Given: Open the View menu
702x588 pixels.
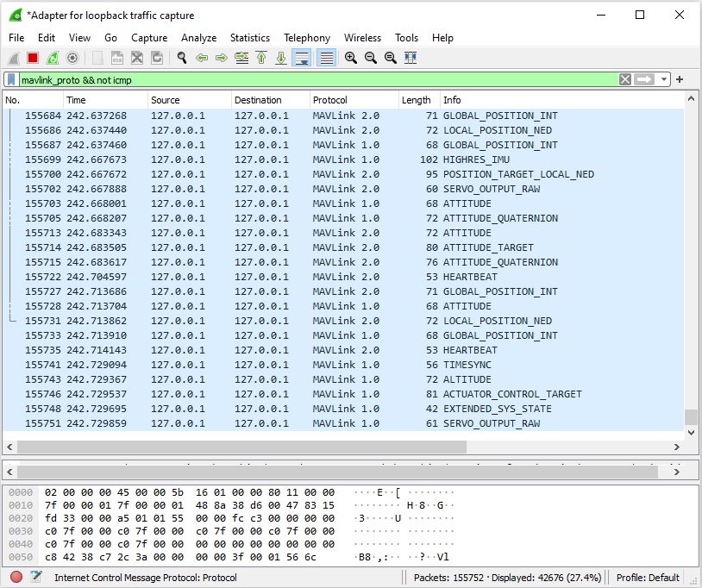Looking at the screenshot, I should [79, 38].
